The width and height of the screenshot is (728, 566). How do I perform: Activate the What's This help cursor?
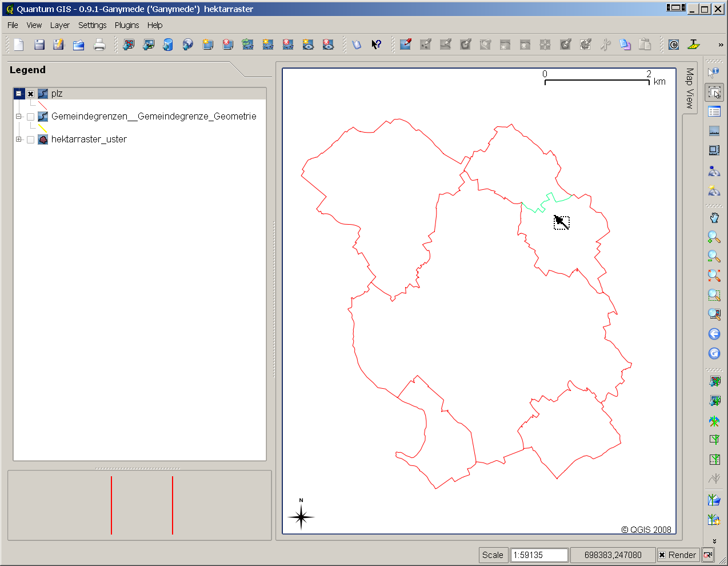click(x=376, y=45)
